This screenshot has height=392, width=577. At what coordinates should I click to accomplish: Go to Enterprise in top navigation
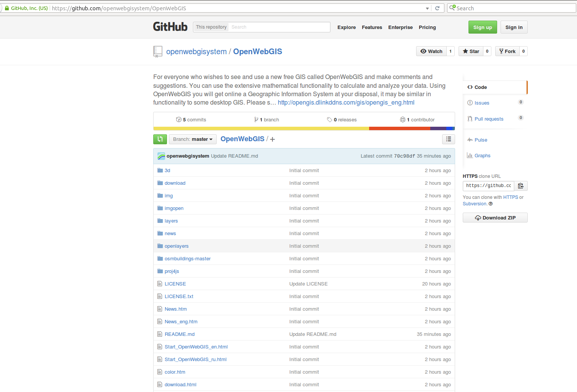point(400,27)
